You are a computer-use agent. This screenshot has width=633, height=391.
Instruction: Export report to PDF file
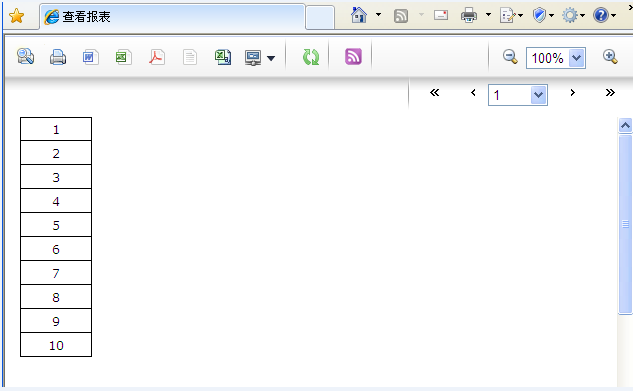(x=157, y=57)
